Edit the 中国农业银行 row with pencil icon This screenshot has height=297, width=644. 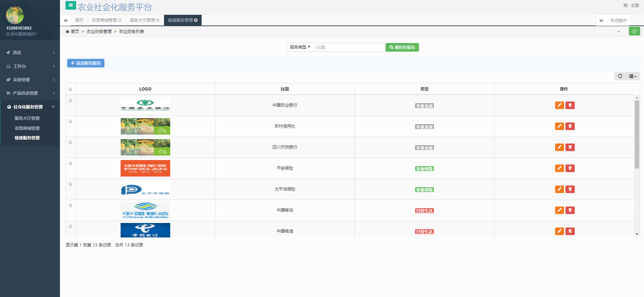tap(559, 105)
